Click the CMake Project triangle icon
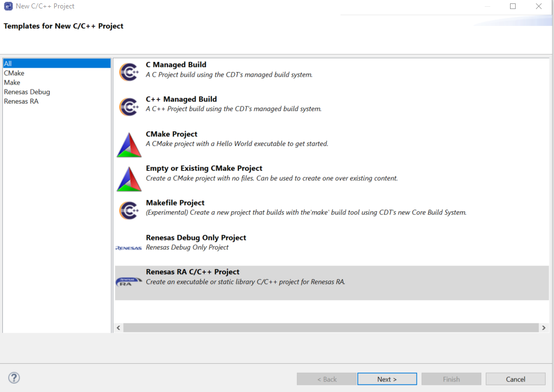 129,145
